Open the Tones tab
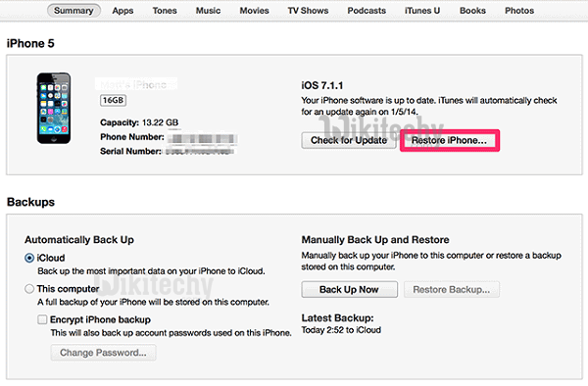 coord(165,11)
